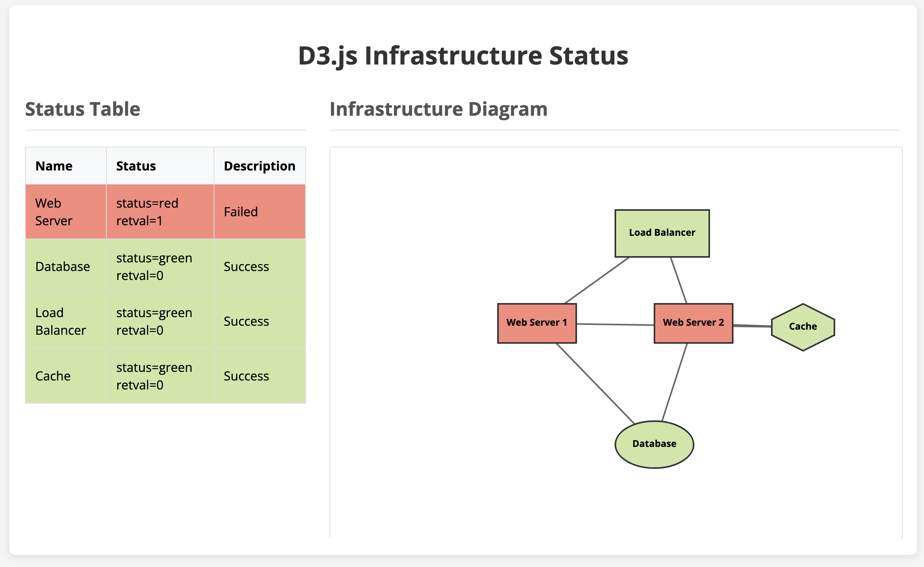
Task: Click the Load Balancer row status cell
Action: coord(160,321)
